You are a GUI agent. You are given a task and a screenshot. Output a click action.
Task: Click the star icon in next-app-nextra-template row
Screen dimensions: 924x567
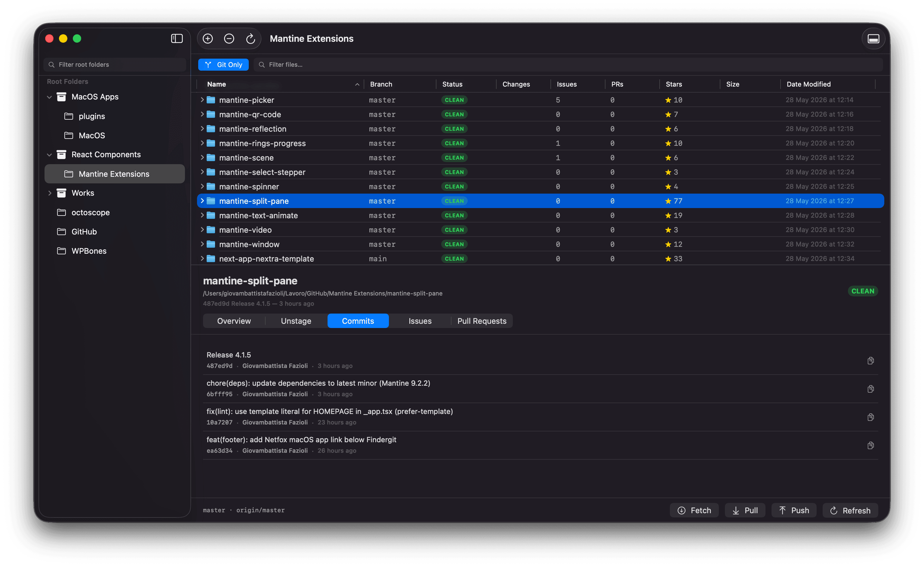(668, 259)
